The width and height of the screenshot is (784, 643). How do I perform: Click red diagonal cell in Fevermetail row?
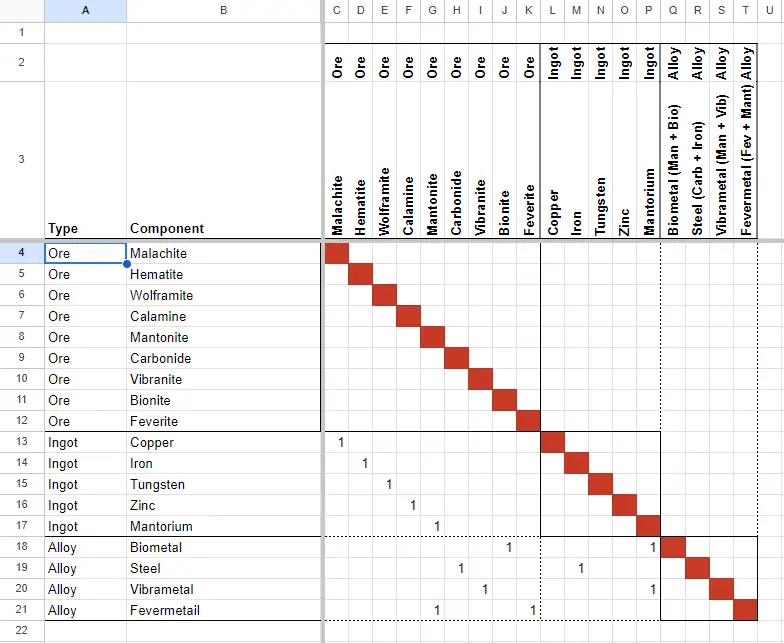[746, 610]
